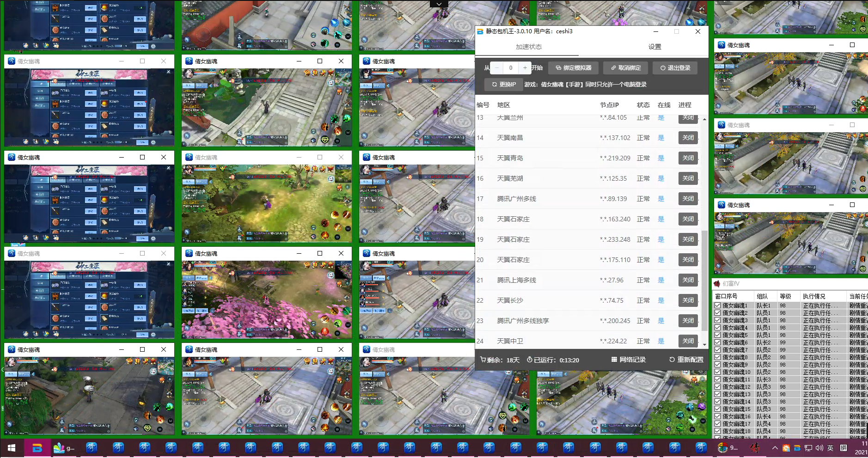Viewport: 868px width, 458px height.
Task: Click the network icon in system tray
Action: 808,448
